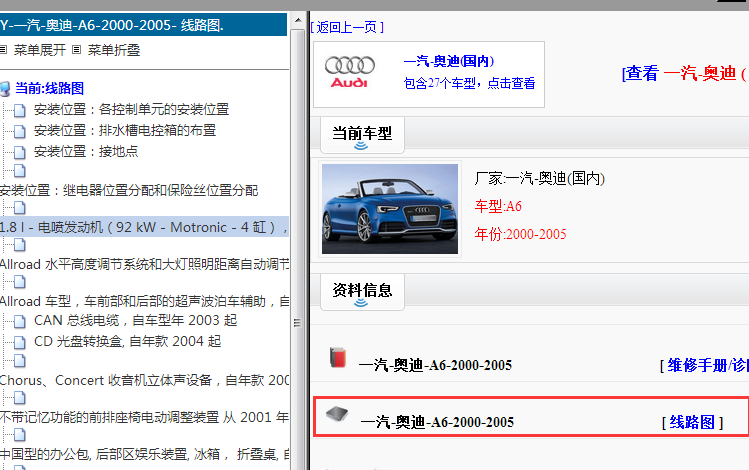
Task: Open Allroad 车型 超声波泊车辅助 entry
Action: coord(144,301)
